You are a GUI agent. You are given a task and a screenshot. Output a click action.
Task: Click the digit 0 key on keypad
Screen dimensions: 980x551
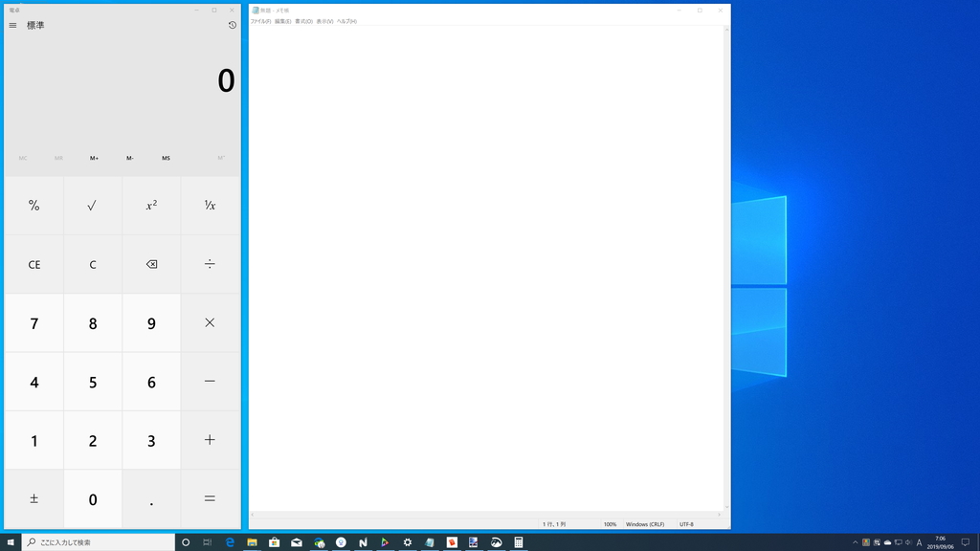[x=93, y=499]
